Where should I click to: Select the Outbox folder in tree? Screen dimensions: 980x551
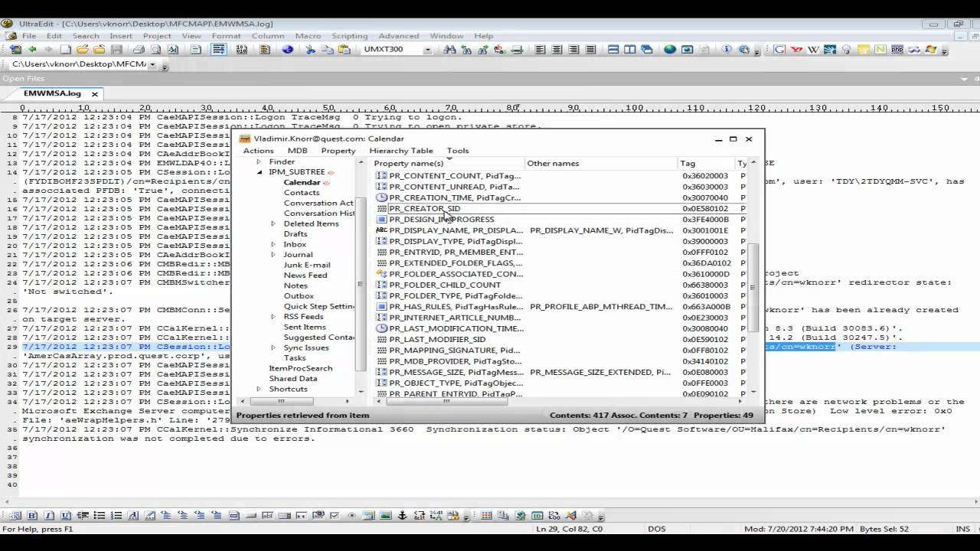(299, 296)
